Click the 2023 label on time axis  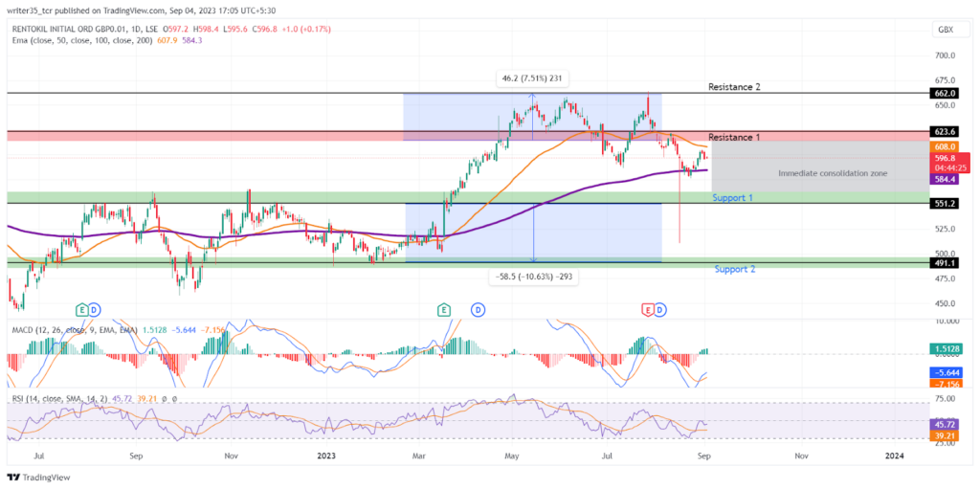326,456
